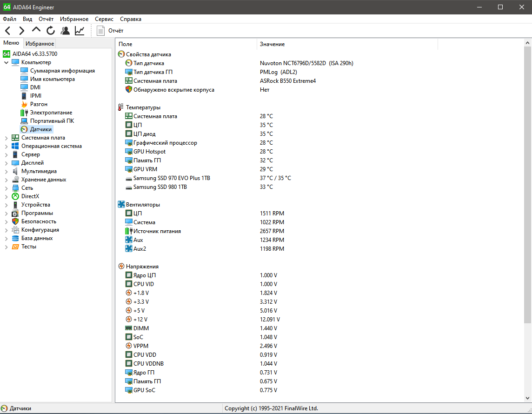Go forward with the right arrow toolbar icon
532x414 pixels.
[x=22, y=31]
